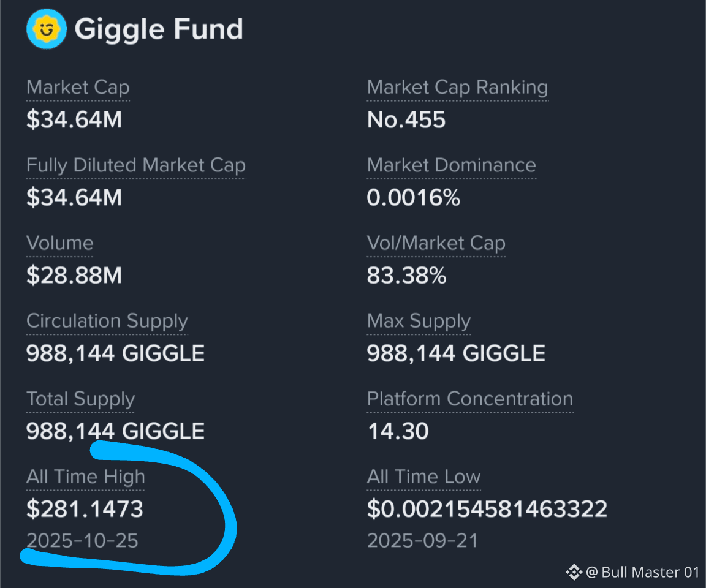
Task: Tap the Market Dominance label
Action: (x=452, y=165)
